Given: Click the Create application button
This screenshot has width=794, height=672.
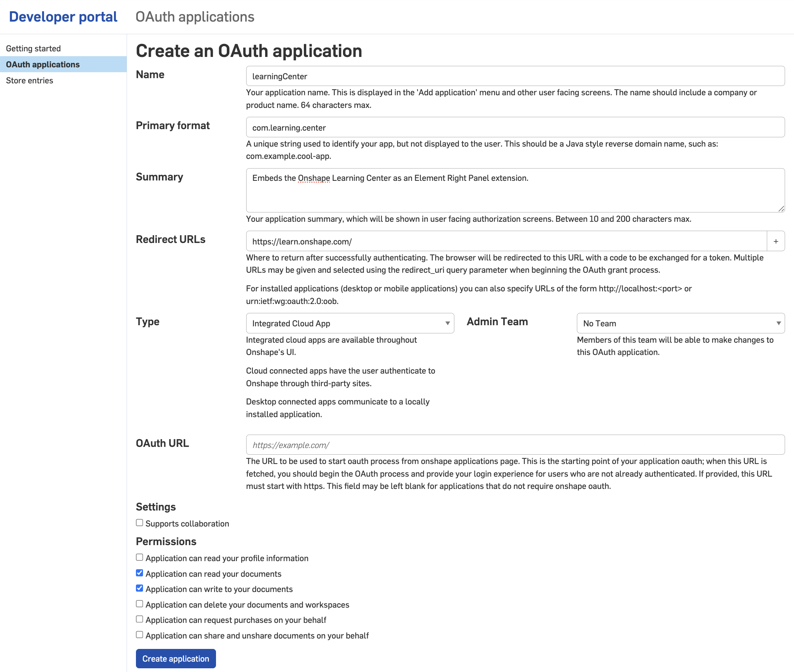Looking at the screenshot, I should [x=175, y=658].
